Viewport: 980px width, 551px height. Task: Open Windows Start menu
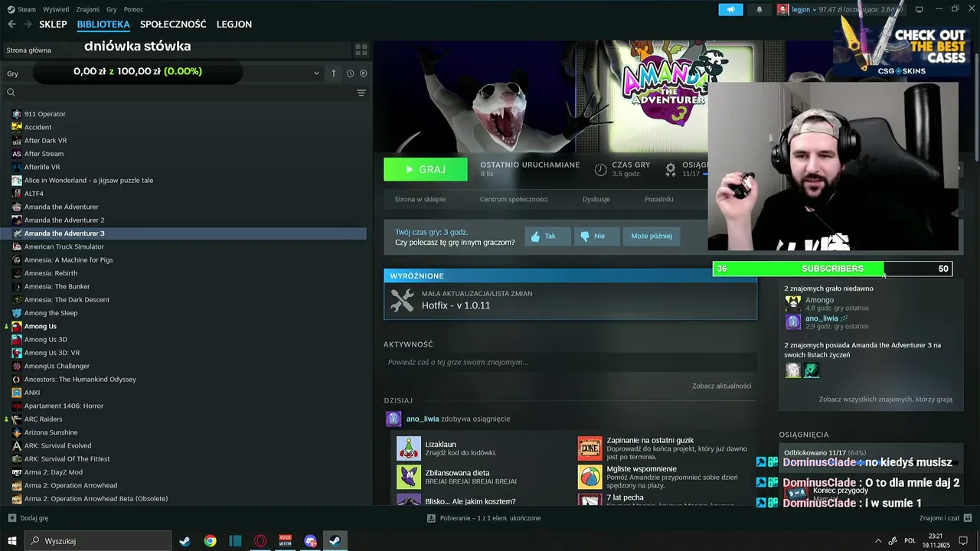coord(12,541)
